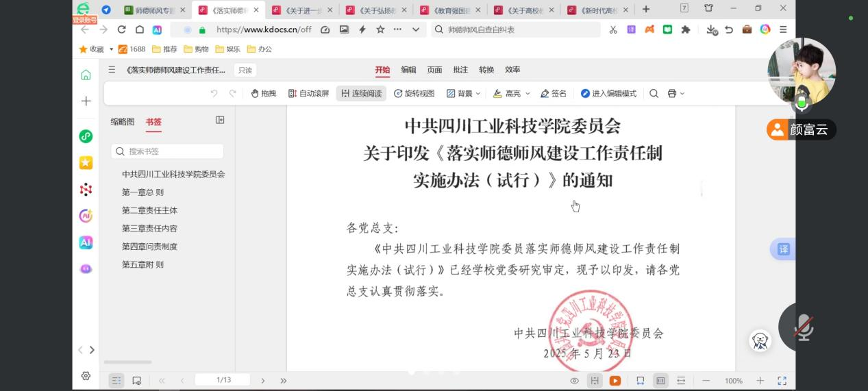Switch to the 批注 annotation tab
The image size is (868, 391).
point(460,70)
